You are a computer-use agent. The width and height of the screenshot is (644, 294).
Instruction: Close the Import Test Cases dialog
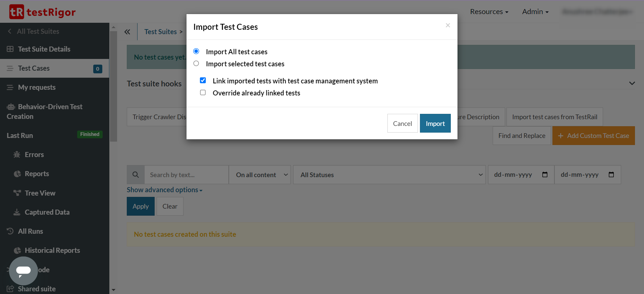[x=448, y=25]
